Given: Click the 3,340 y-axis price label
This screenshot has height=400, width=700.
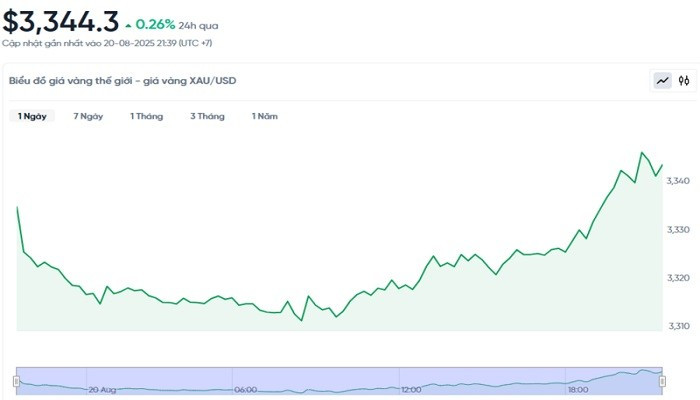Looking at the screenshot, I should [679, 181].
